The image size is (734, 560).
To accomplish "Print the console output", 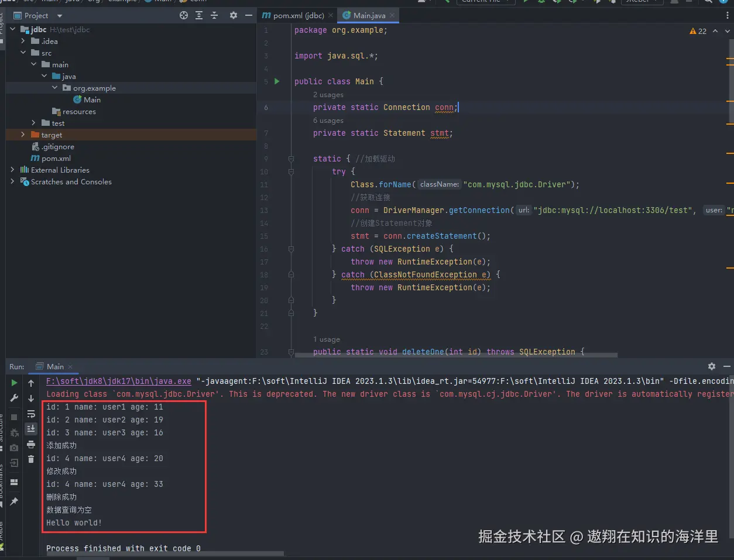I will 31,445.
